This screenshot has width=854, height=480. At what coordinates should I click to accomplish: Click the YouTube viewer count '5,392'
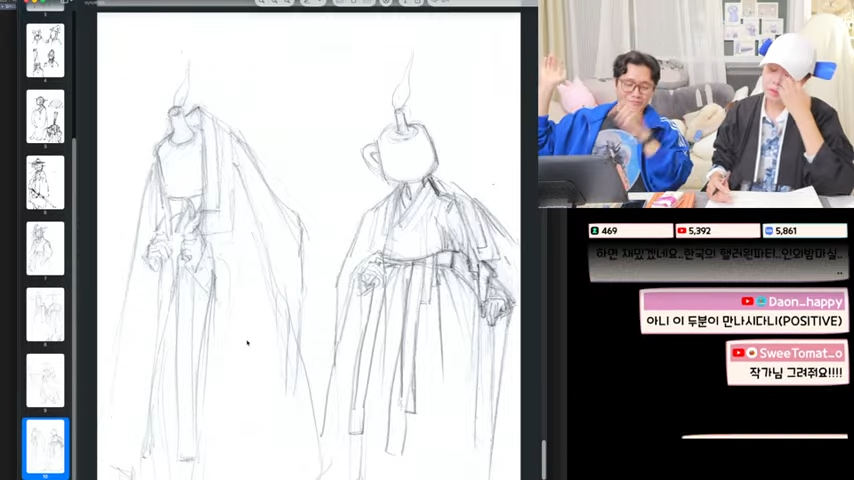pyautogui.click(x=699, y=231)
